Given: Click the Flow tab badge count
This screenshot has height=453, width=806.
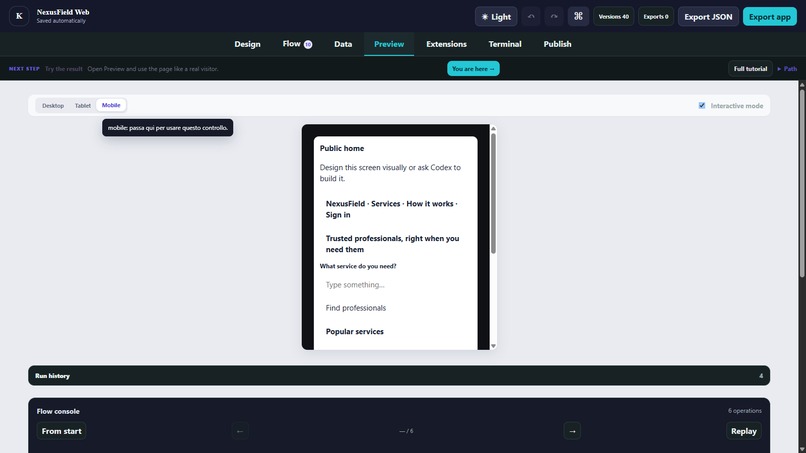Looking at the screenshot, I should 308,44.
